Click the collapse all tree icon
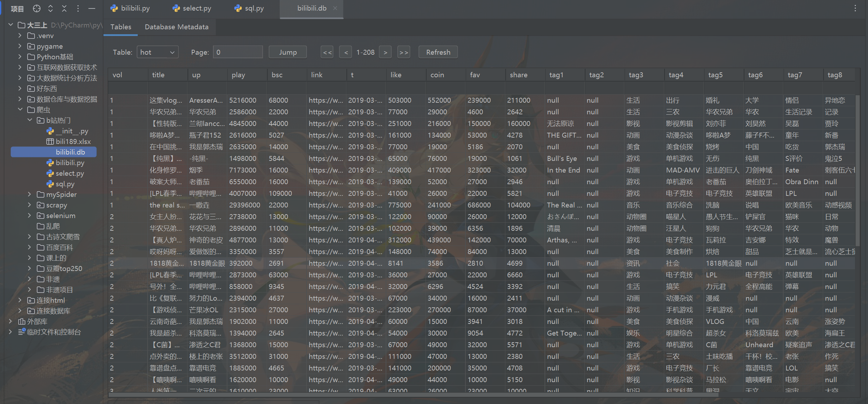This screenshot has width=868, height=404. coord(64,8)
